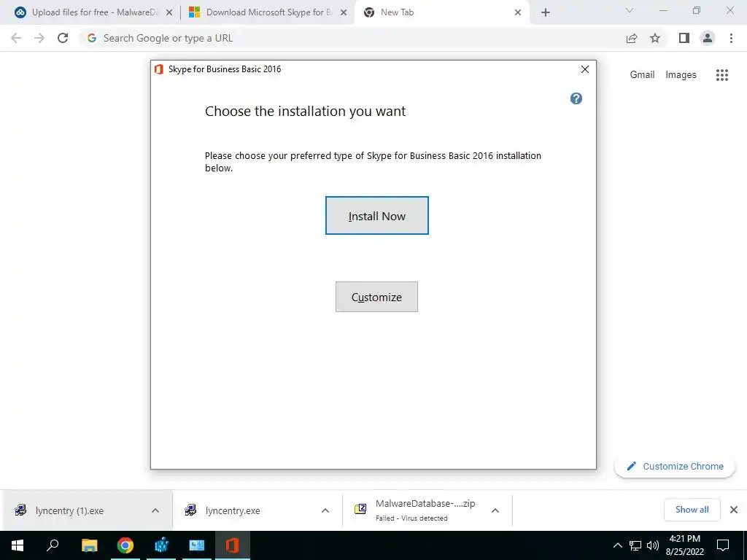
Task: Bookmark this tab with the star icon
Action: pos(655,38)
